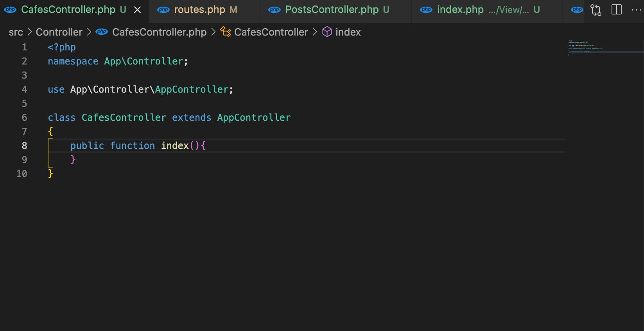Click the PHP icon on routes.php tab

coord(163,10)
